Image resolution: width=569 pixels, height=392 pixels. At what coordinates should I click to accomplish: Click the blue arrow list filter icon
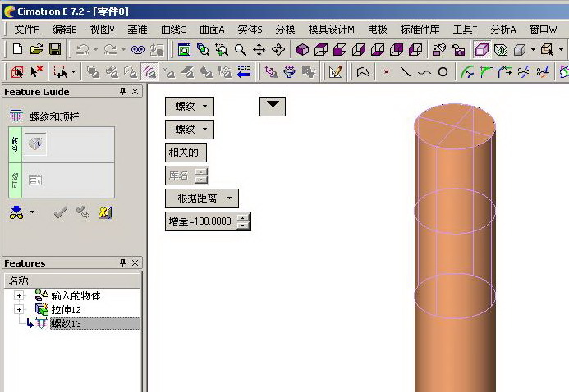click(x=244, y=71)
